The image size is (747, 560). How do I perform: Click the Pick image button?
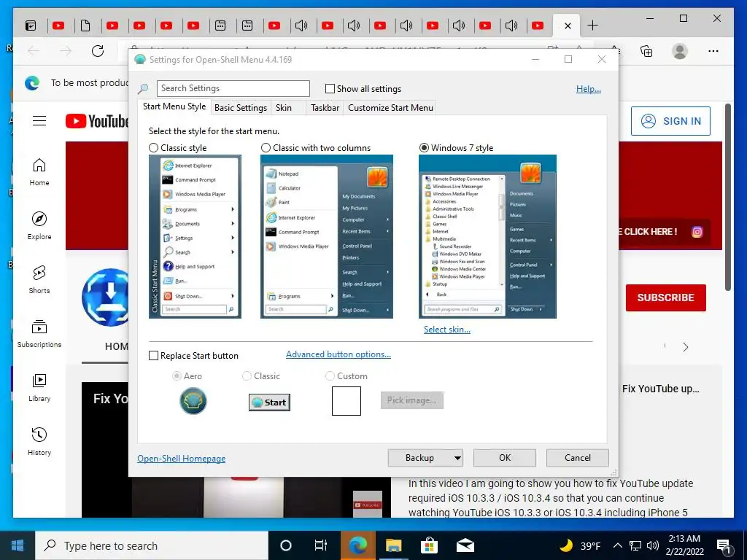click(x=411, y=400)
